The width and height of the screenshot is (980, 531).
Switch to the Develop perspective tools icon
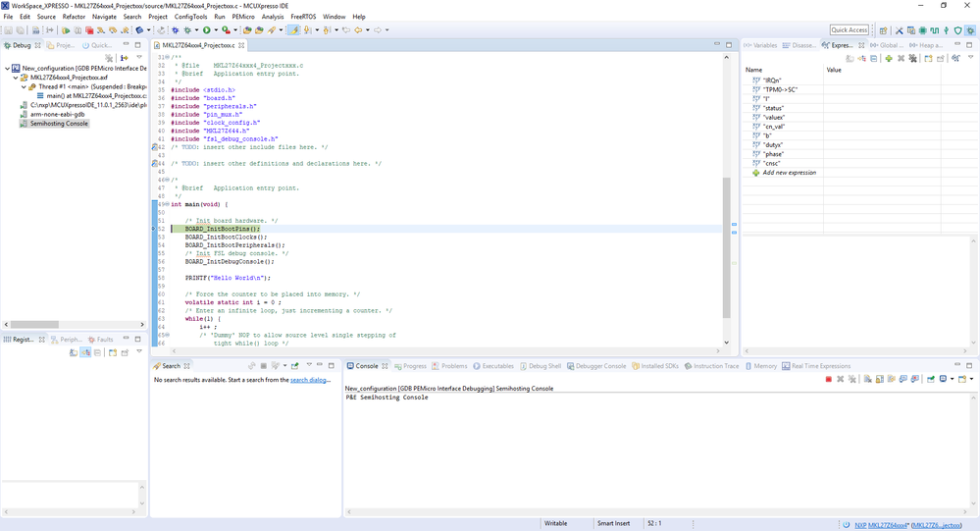click(x=900, y=30)
